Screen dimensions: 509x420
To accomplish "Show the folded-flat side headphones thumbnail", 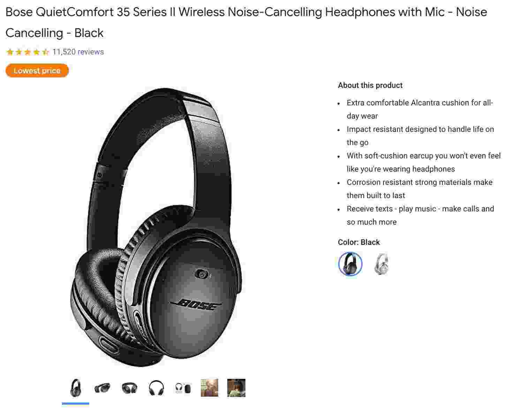I will click(102, 388).
